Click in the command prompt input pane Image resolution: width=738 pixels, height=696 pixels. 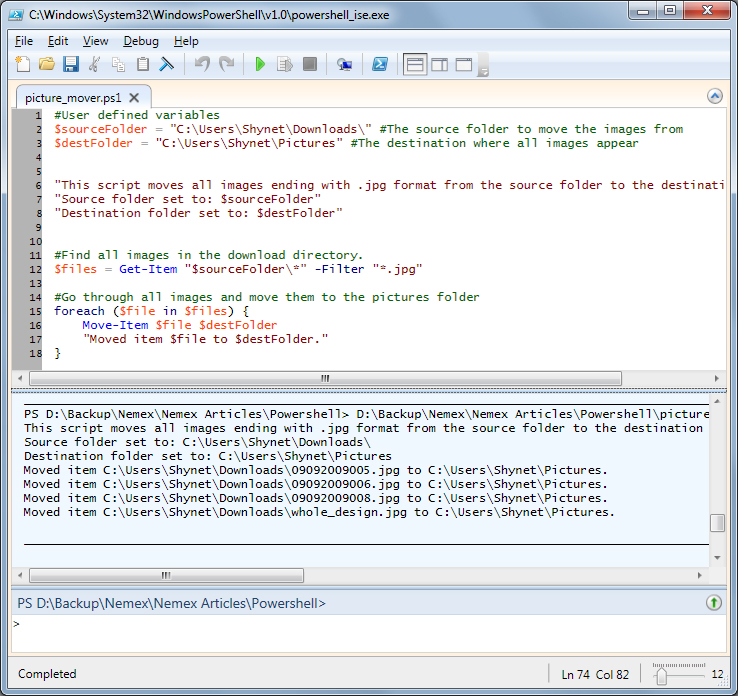click(x=360, y=633)
